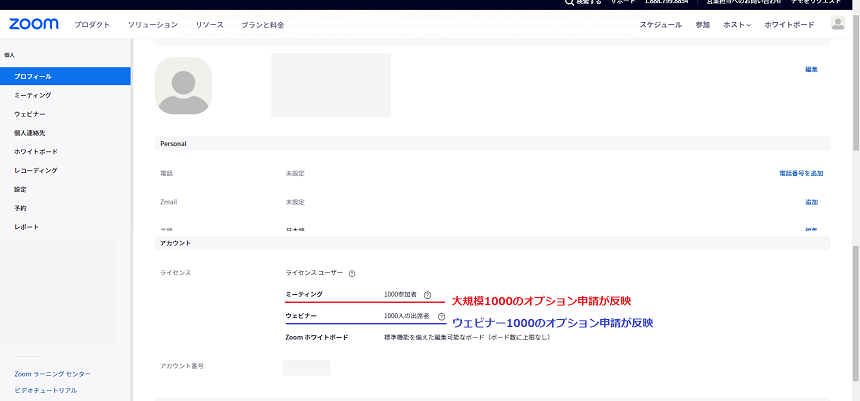Open the リソース menu
The width and height of the screenshot is (860, 401).
[210, 24]
